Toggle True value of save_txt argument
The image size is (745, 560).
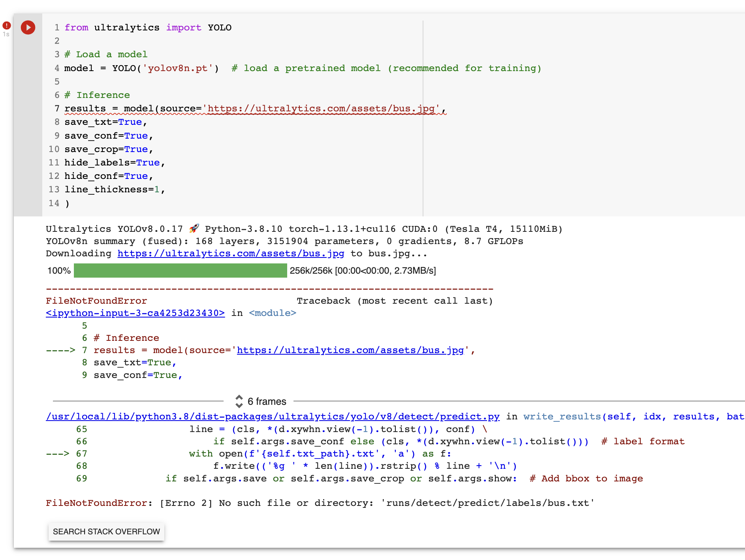[x=130, y=122]
